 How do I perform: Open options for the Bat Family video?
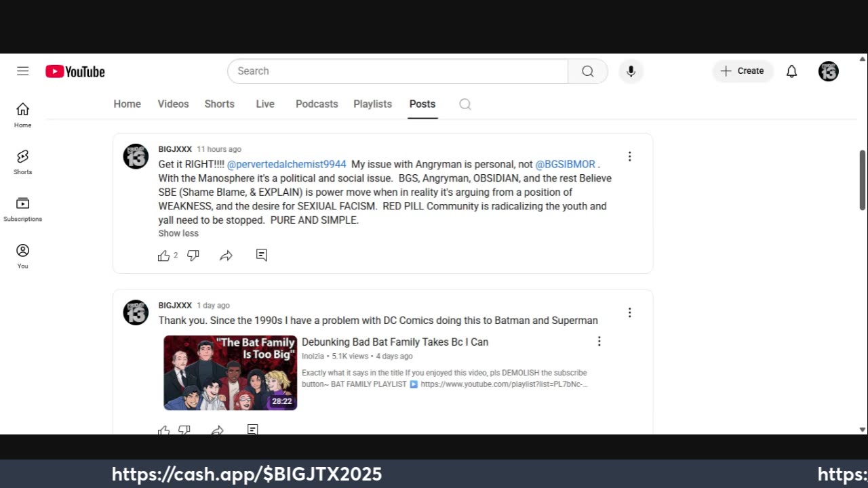click(x=599, y=342)
